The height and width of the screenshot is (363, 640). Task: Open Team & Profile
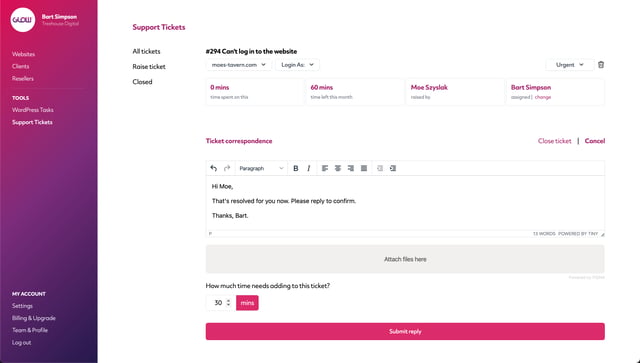pos(30,330)
